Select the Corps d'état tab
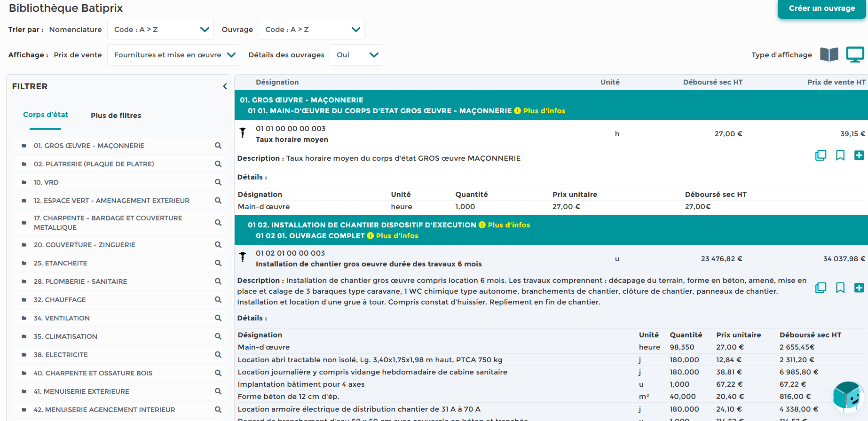 point(46,115)
